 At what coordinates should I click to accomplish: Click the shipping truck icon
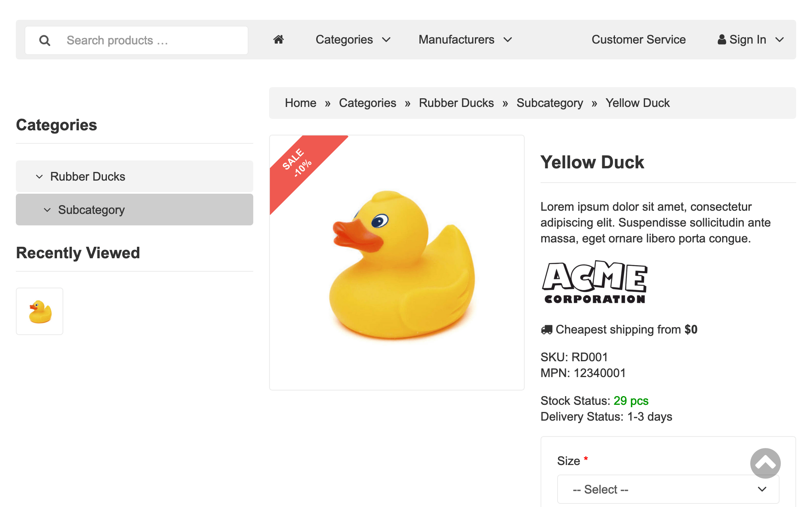click(x=546, y=330)
